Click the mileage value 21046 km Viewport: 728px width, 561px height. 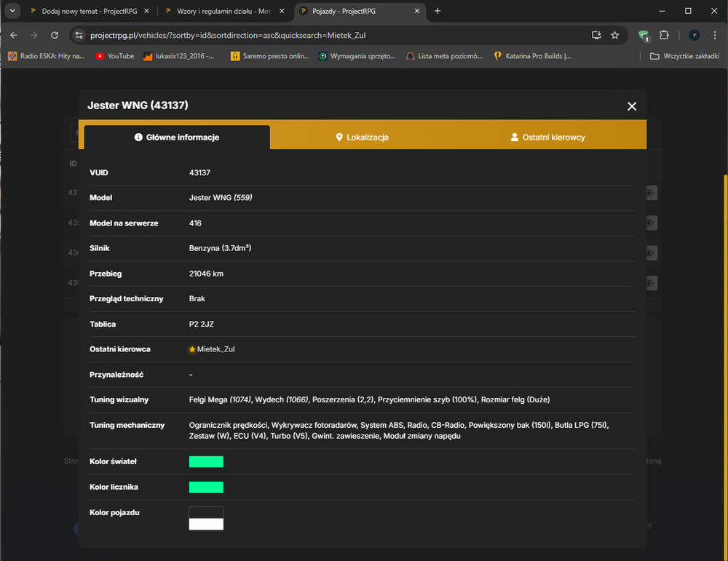[x=206, y=274]
